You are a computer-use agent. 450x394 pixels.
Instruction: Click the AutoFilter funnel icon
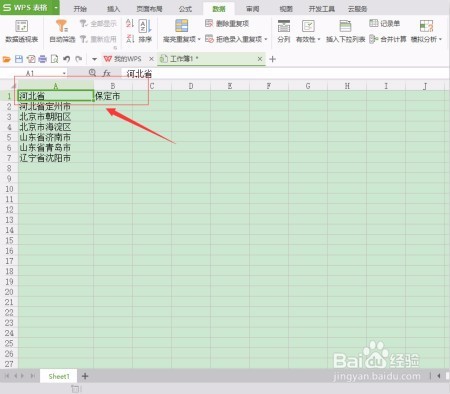coord(62,26)
